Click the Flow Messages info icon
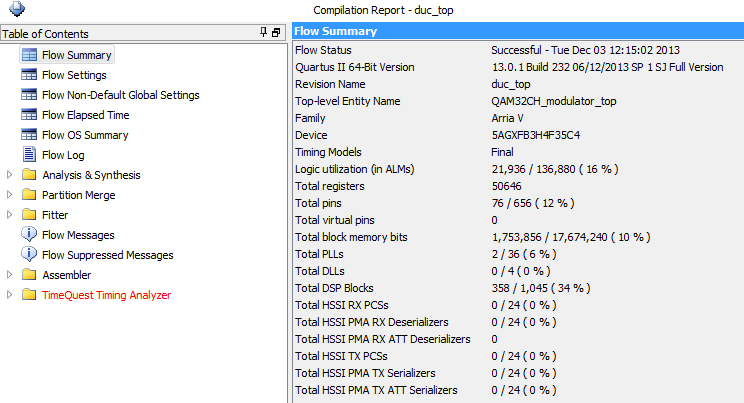 29,234
